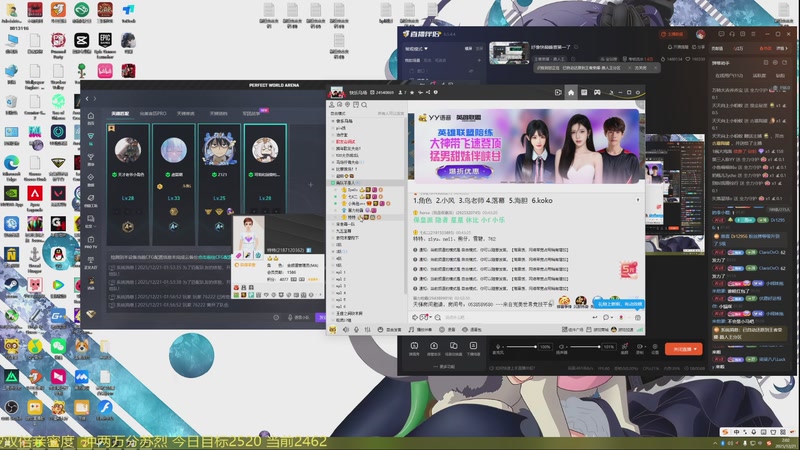Click the trophy icon in Perfect World sidebar
Viewport: 800px width, 450px height.
coord(91,157)
